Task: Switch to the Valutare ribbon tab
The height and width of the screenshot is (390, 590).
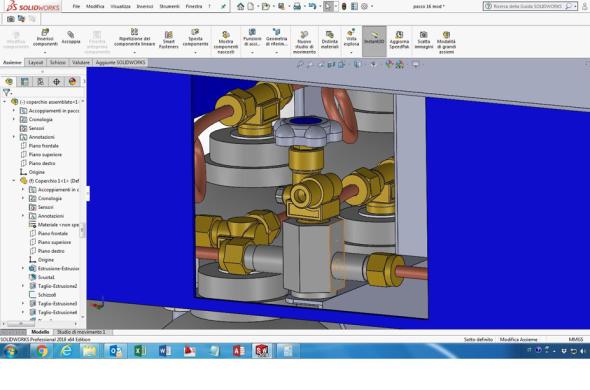Action: pos(81,62)
